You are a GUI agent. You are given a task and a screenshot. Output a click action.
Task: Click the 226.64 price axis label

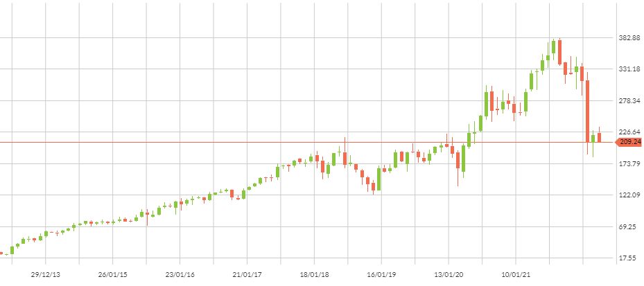coord(629,132)
